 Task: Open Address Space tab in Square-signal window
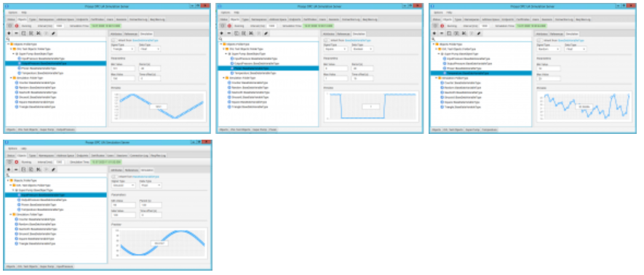coord(277,20)
